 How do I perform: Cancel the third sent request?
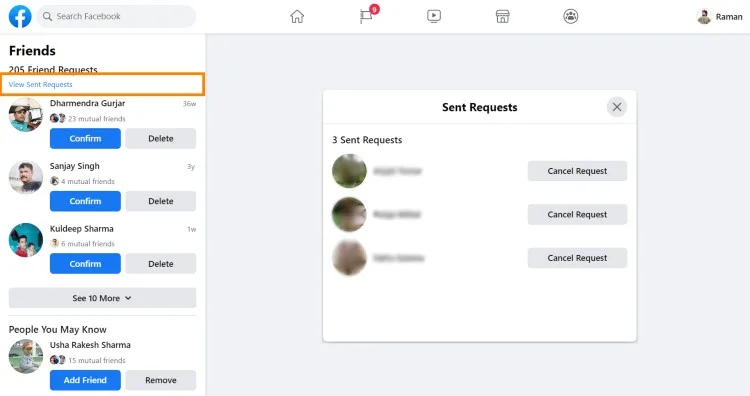(x=577, y=258)
